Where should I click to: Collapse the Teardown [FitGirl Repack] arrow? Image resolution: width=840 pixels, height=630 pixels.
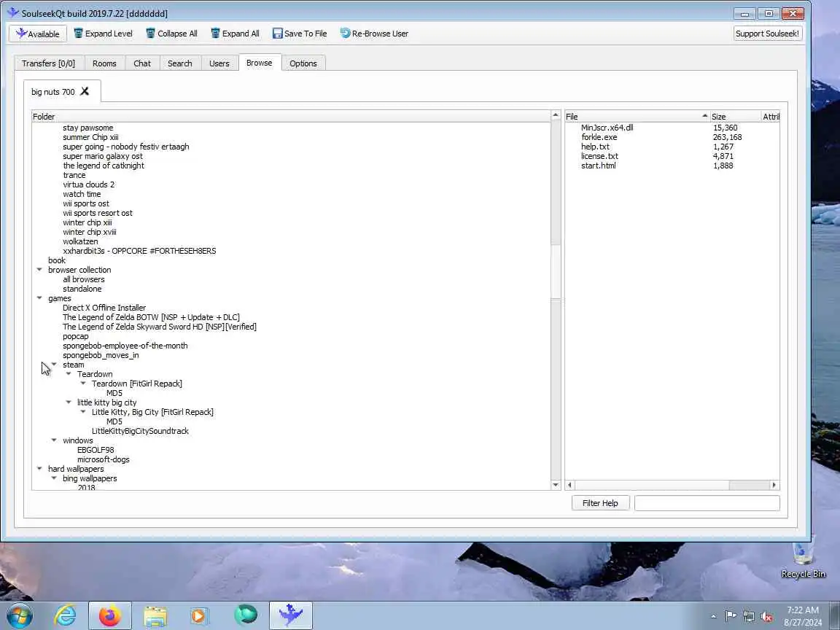(x=83, y=383)
